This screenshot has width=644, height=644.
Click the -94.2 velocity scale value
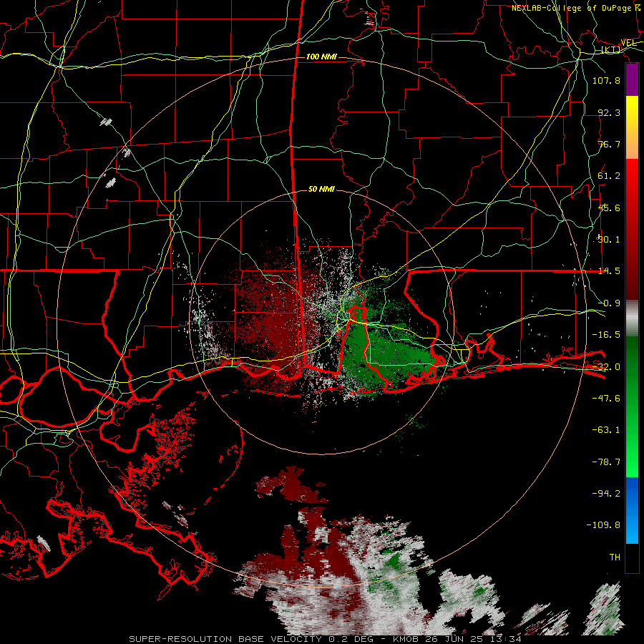[x=606, y=493]
